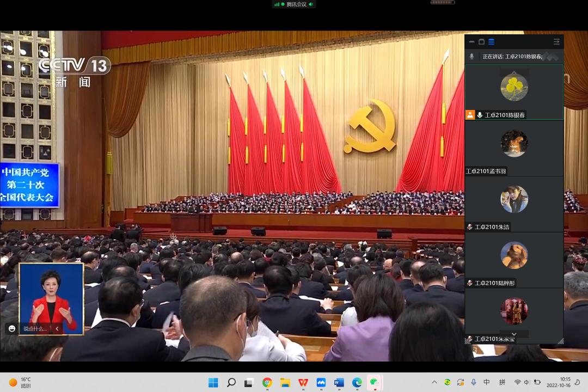Click the muted mic icon of 工卓2101陆梓彤
Image resolution: width=588 pixels, height=392 pixels.
pos(470,283)
